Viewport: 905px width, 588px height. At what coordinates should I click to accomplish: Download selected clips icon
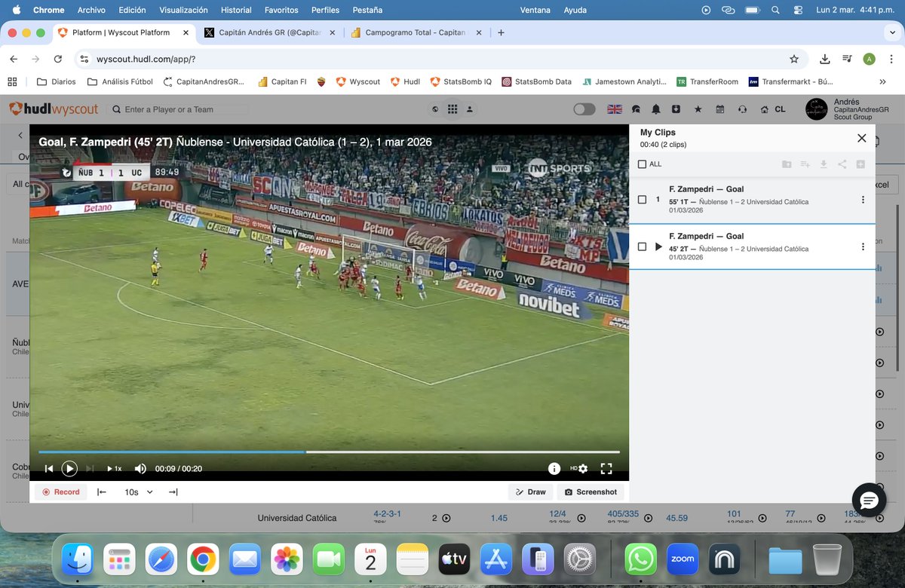[x=824, y=164]
